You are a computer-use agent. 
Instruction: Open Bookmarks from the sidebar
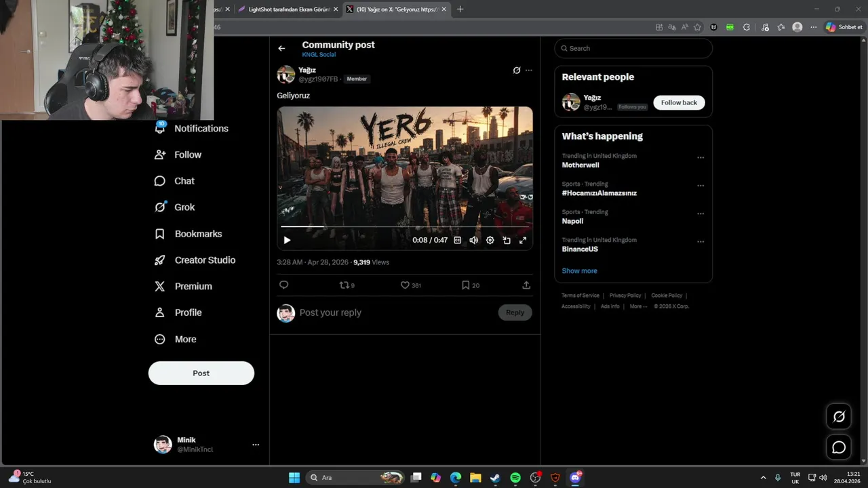tap(189, 234)
